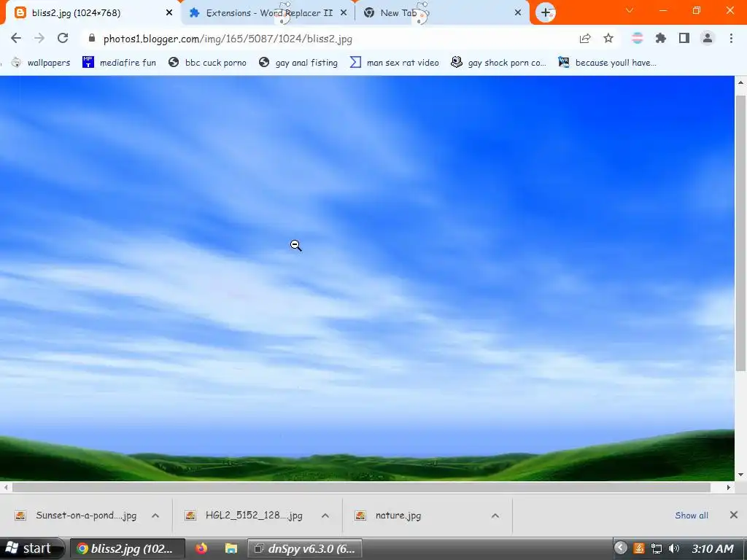Toggle the Chrome side panel
This screenshot has width=747, height=560.
click(684, 39)
